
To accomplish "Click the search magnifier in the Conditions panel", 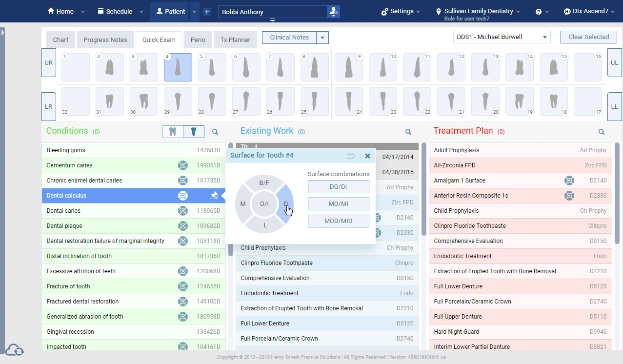I will (215, 132).
